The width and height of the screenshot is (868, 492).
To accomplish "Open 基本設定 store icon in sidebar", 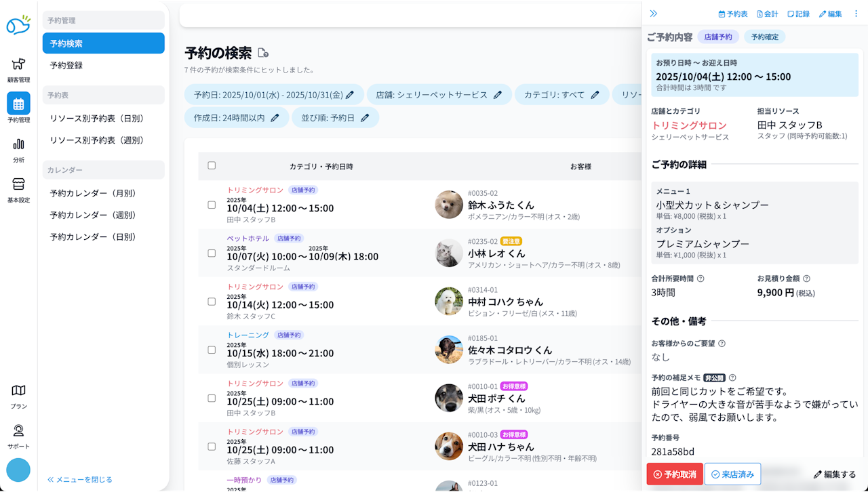I will tap(18, 190).
